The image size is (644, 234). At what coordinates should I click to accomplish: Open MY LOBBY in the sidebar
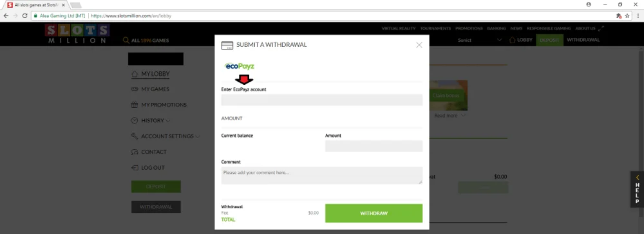[x=155, y=74]
